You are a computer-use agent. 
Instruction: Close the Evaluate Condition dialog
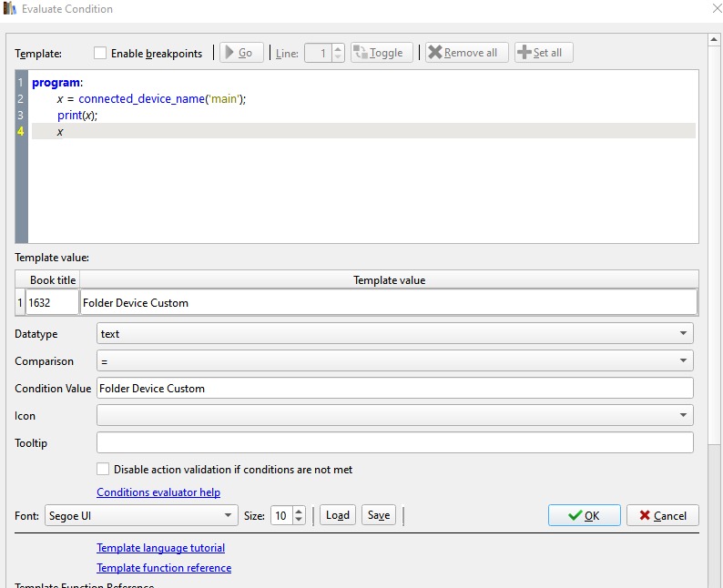(717, 8)
